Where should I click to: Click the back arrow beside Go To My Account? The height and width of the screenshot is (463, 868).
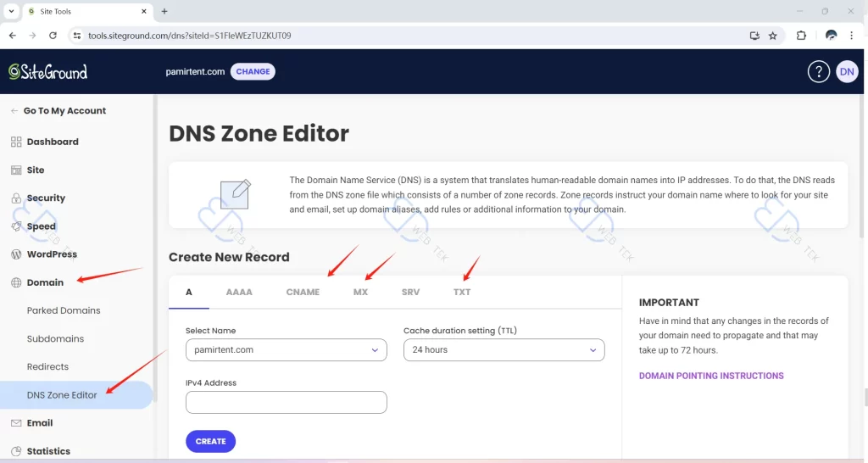pyautogui.click(x=14, y=111)
